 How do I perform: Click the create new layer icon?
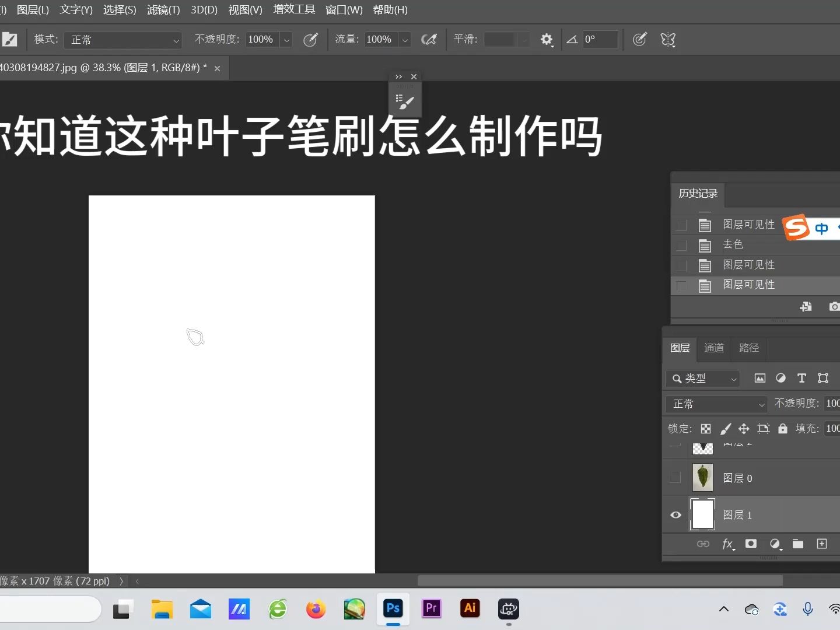coord(822,544)
